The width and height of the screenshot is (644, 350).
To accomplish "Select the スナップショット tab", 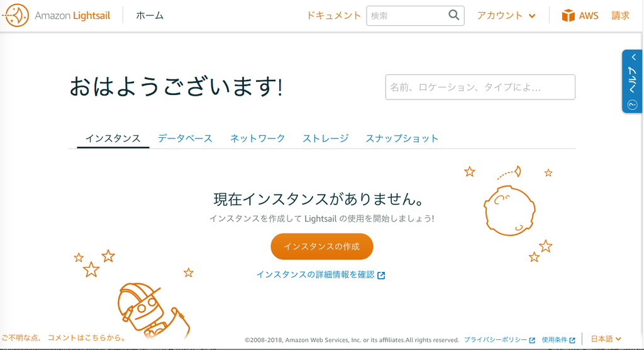I will [x=402, y=138].
